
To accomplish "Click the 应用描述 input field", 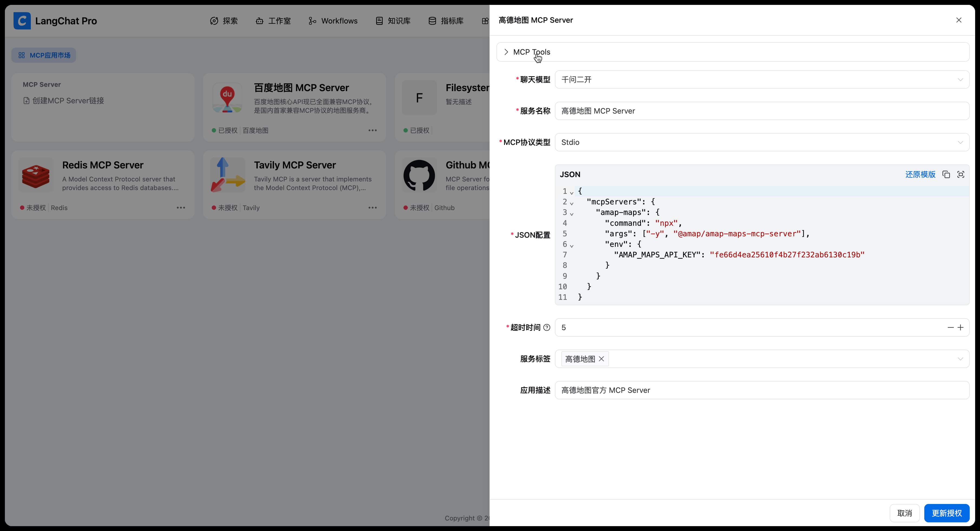I will 762,390.
